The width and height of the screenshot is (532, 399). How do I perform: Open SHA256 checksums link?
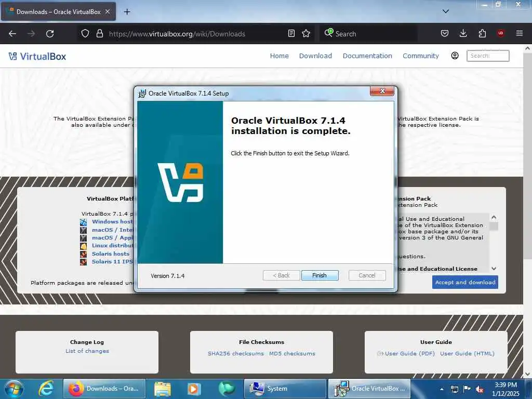236,353
